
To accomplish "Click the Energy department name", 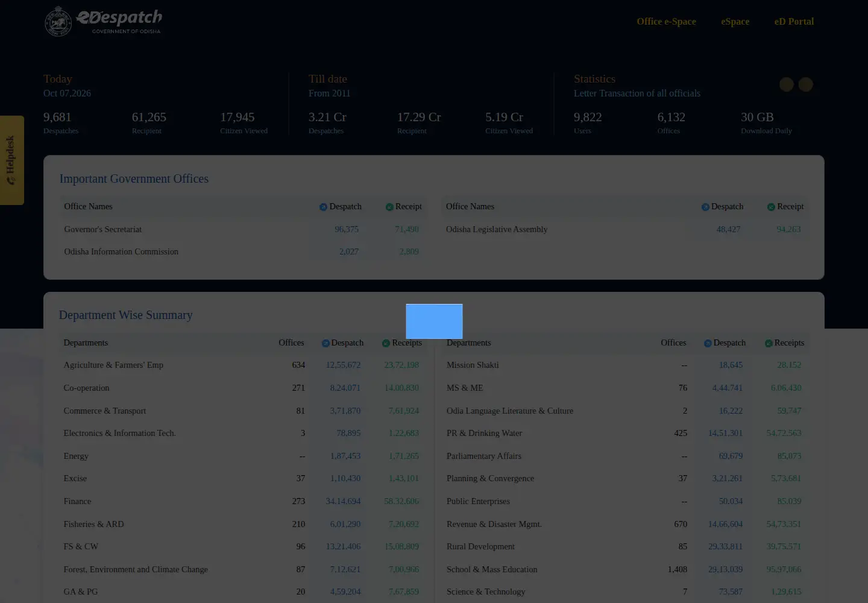I will pyautogui.click(x=76, y=456).
